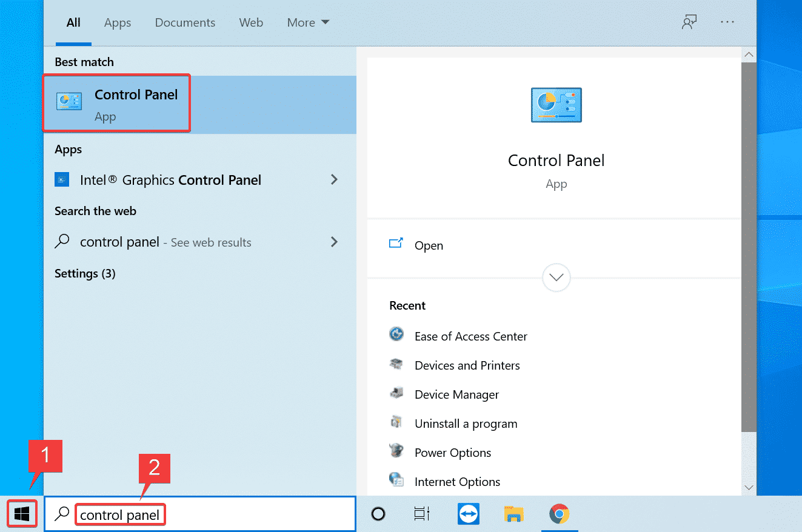Open Task View from the taskbar

point(421,514)
